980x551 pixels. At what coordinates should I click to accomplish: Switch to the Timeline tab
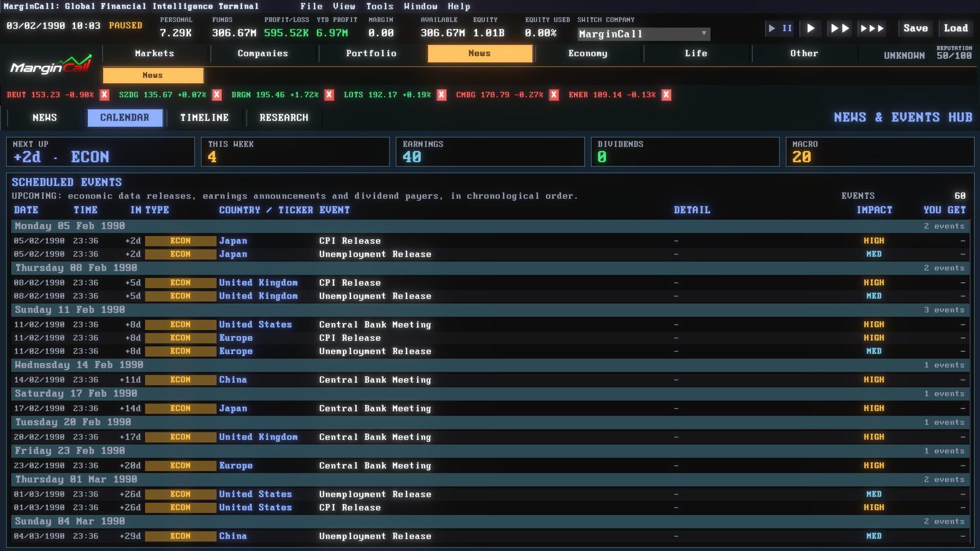tap(204, 118)
